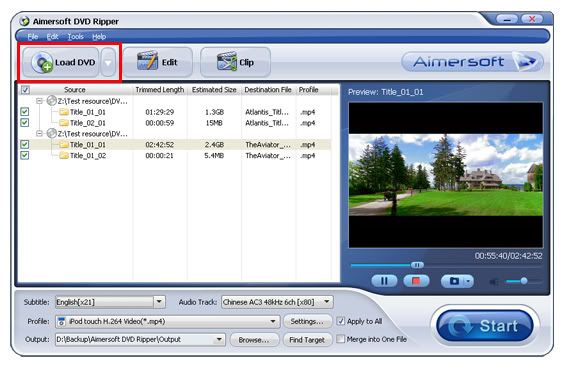Click the Source column header
Screen dimensions: 564x366
click(x=75, y=90)
